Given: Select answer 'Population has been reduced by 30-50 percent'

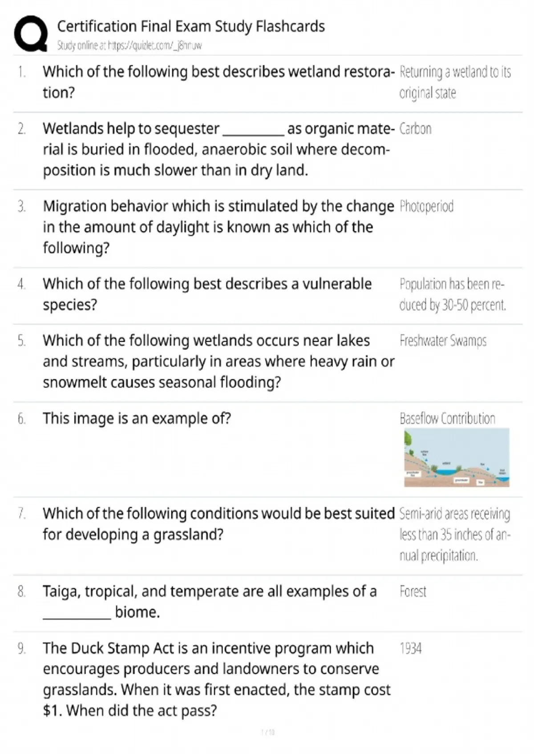Looking at the screenshot, I should [453, 294].
